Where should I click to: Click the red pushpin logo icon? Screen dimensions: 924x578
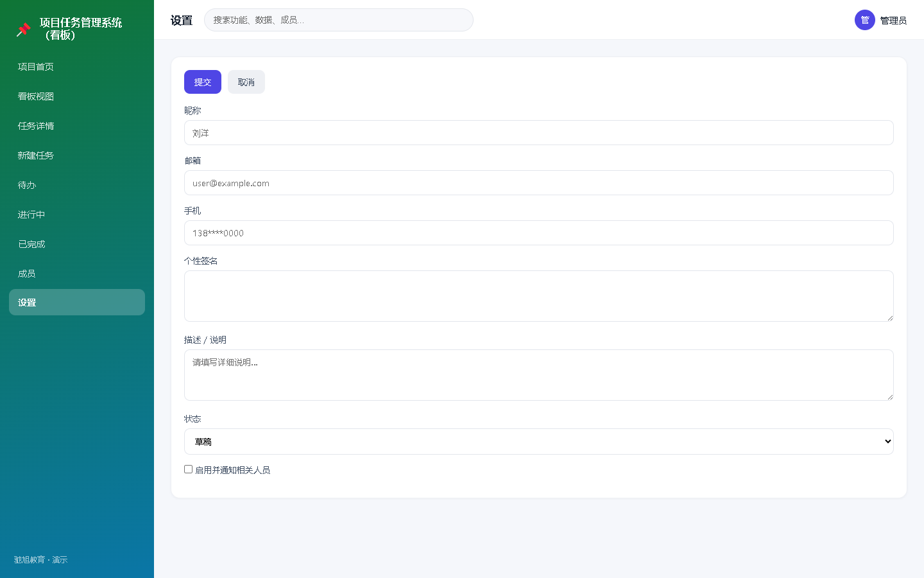pos(24,29)
